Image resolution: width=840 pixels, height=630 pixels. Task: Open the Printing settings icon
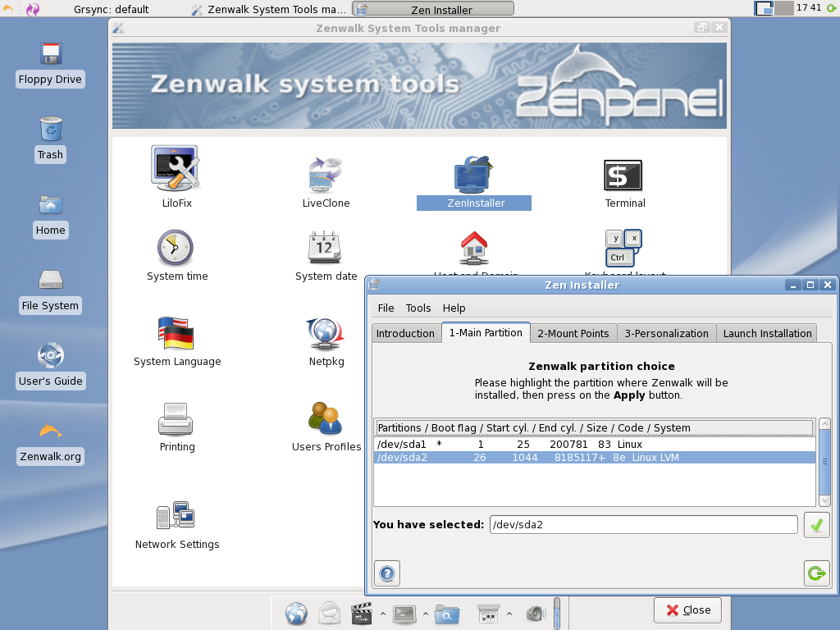pyautogui.click(x=176, y=418)
